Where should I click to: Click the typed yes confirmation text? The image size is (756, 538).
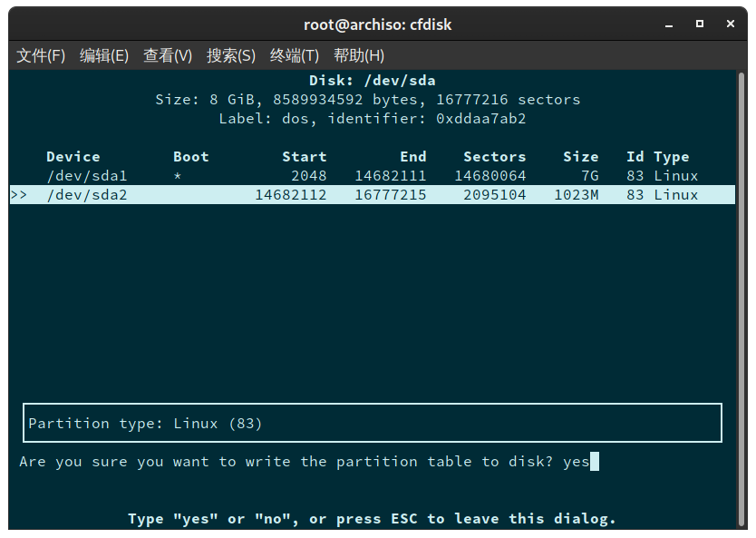click(x=577, y=461)
